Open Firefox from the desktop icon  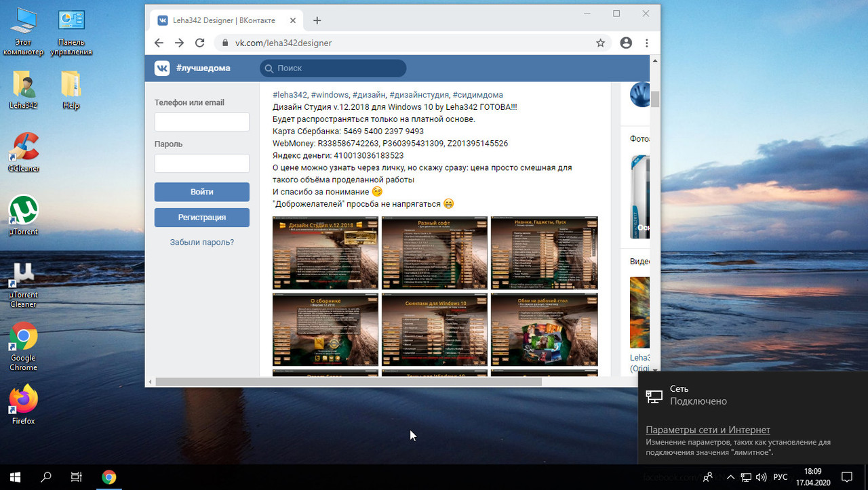22,400
